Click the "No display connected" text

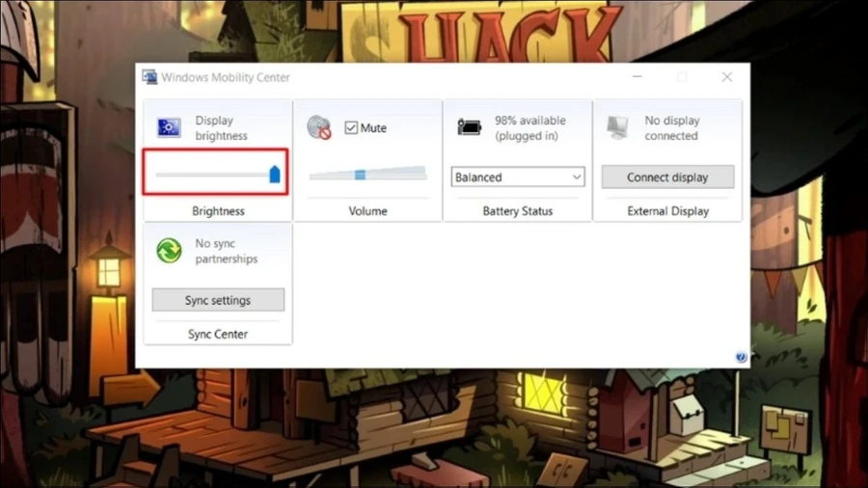(671, 128)
